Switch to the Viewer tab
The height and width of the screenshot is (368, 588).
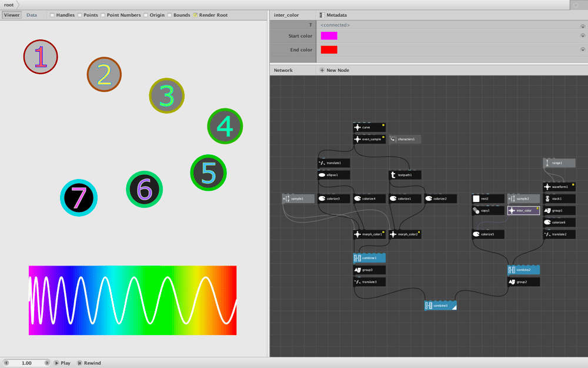click(12, 15)
